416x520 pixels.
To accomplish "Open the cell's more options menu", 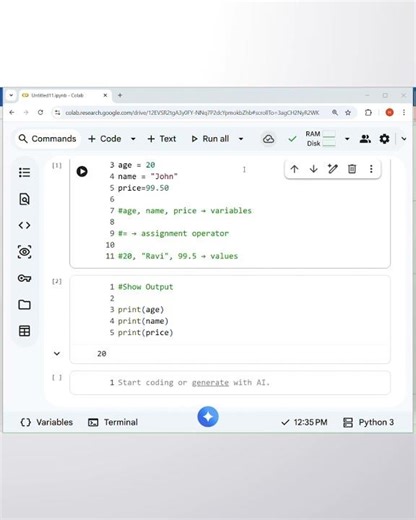I will 371,169.
